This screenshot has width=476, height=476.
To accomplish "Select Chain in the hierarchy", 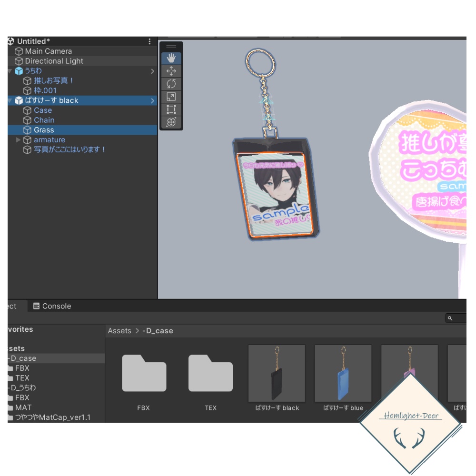I will click(82, 120).
